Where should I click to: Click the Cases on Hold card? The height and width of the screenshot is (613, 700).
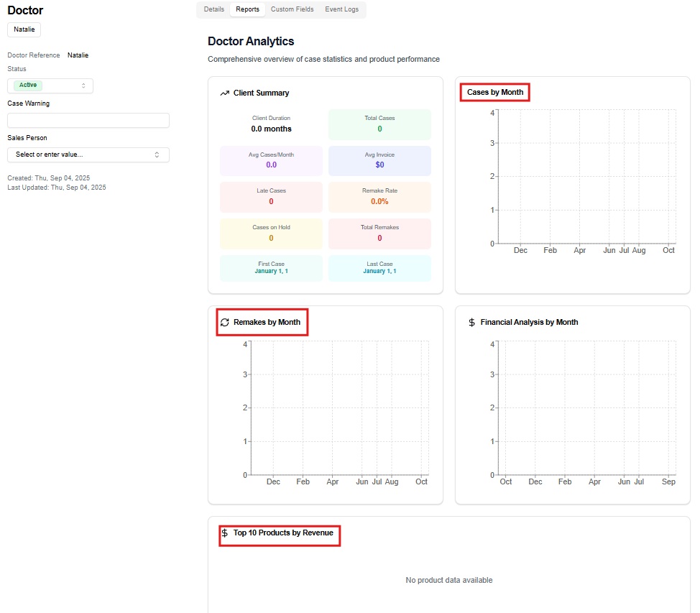(271, 234)
